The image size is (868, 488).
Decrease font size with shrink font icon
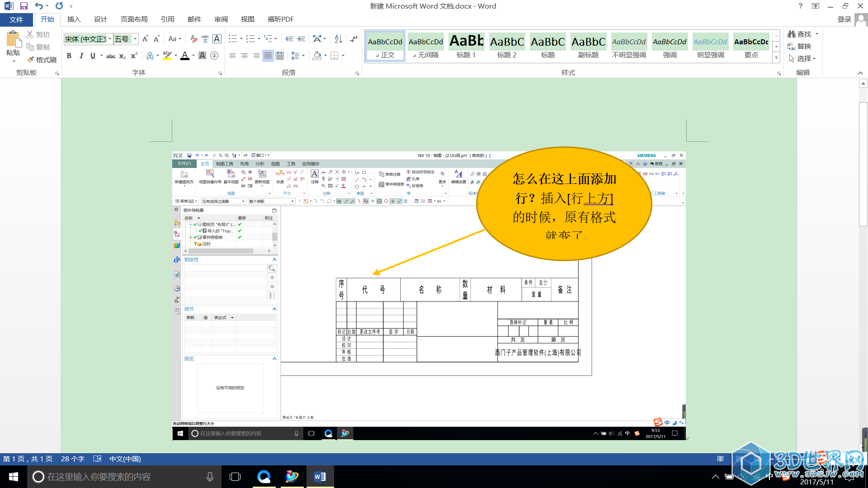click(x=156, y=39)
